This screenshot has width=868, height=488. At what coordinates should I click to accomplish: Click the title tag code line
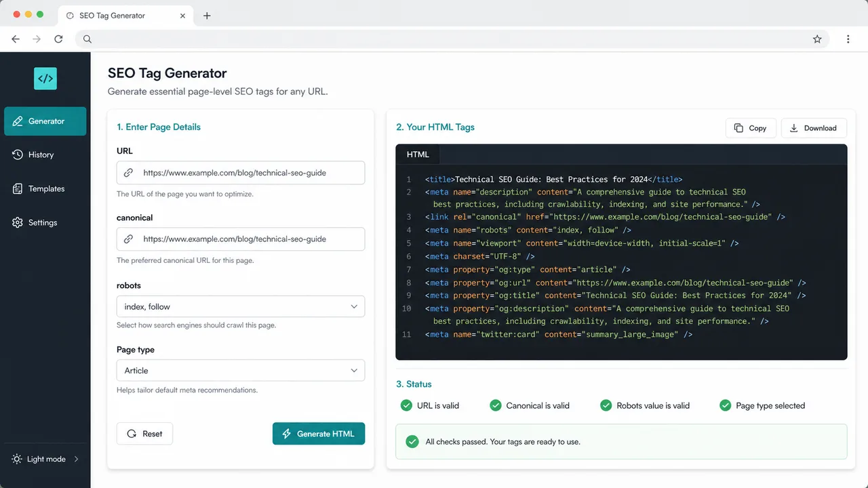coord(553,180)
